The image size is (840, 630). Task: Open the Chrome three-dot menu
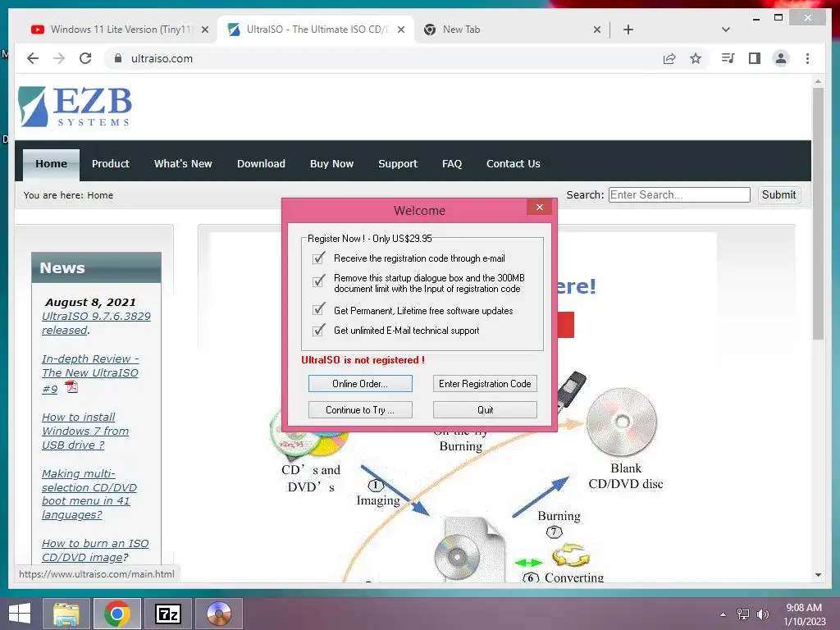coord(807,58)
